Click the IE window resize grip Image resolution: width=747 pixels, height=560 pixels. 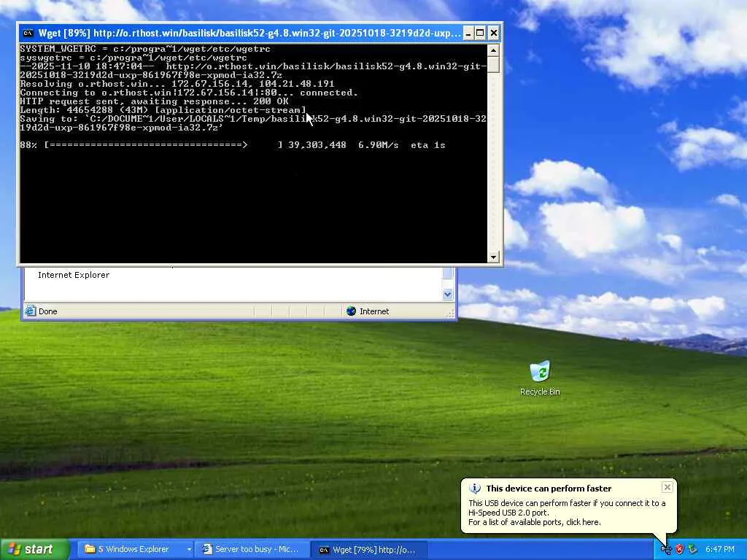coord(450,314)
